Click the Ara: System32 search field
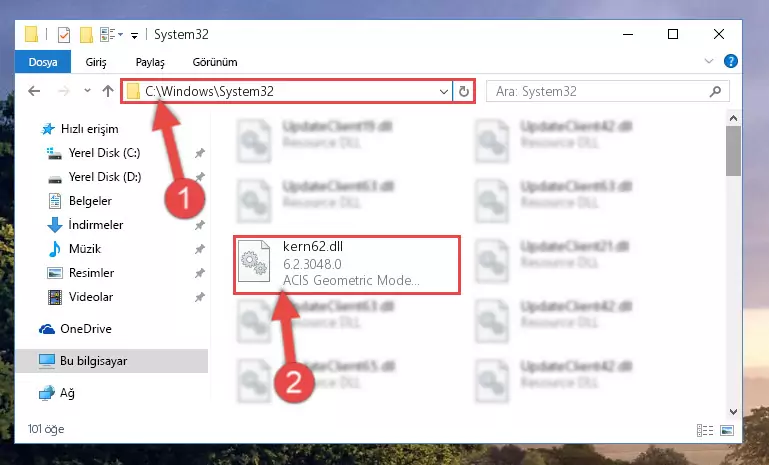The image size is (769, 465). click(x=599, y=92)
